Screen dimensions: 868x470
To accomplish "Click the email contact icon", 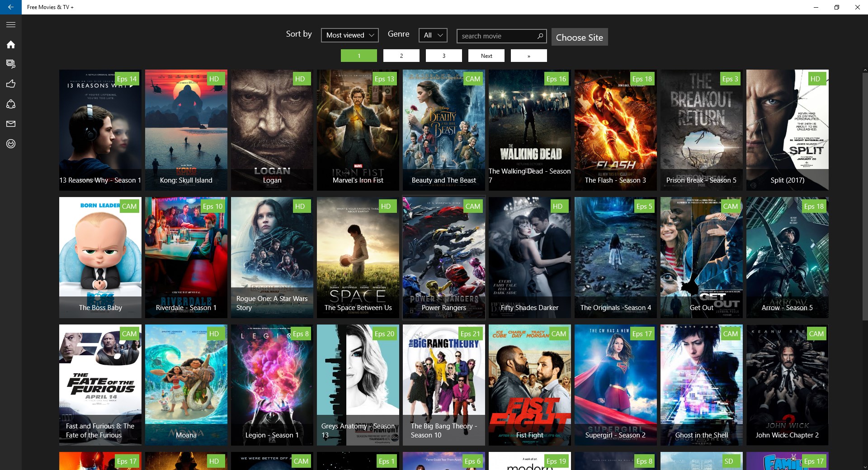I will coord(10,124).
